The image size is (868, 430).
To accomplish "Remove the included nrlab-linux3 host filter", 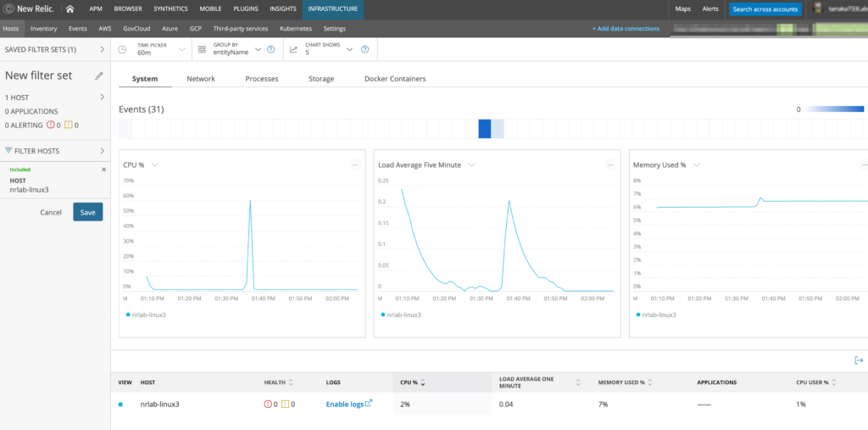I will click(x=103, y=170).
